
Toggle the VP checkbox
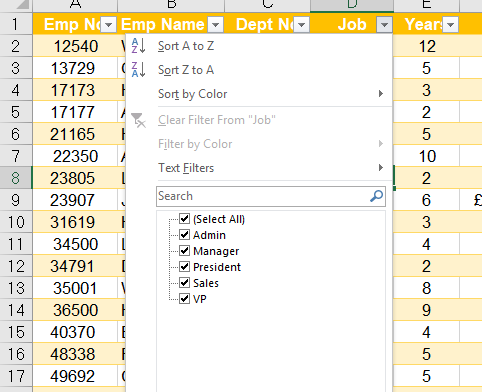(x=184, y=299)
